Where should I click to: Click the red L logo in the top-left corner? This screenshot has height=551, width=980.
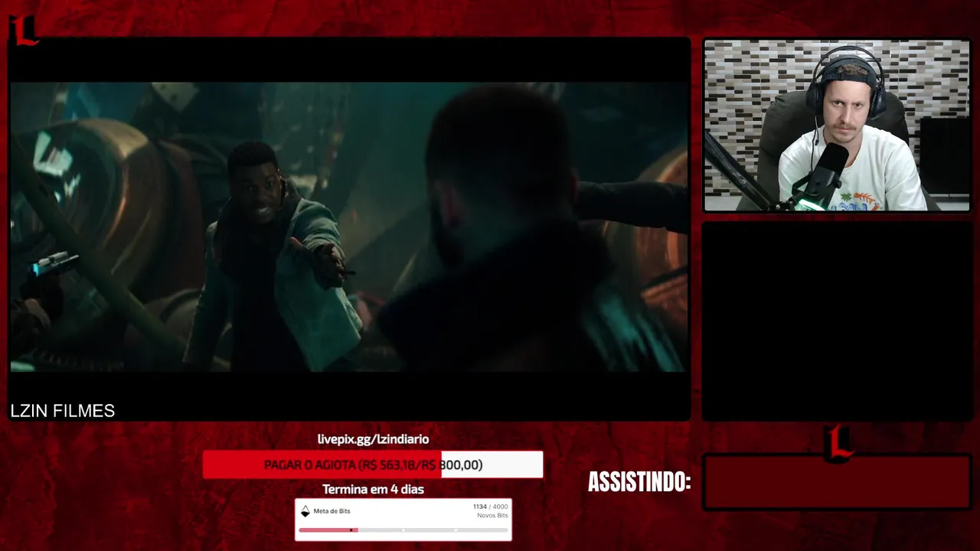click(x=24, y=30)
